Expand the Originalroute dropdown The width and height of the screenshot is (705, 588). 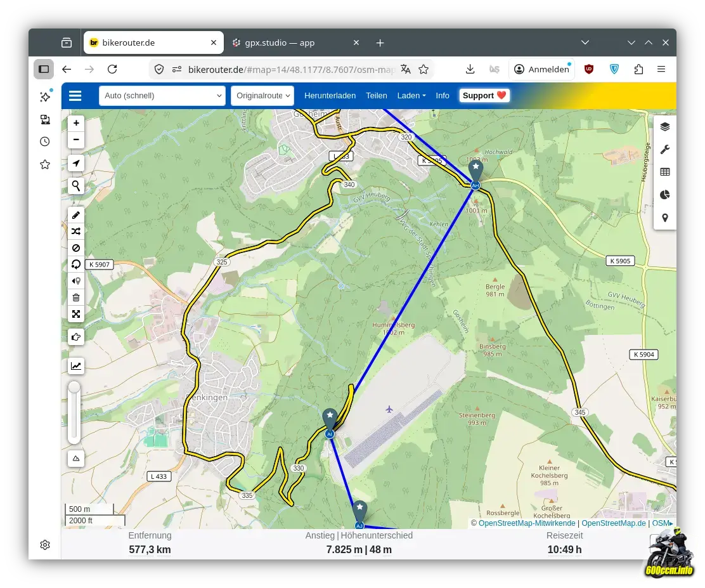tap(262, 96)
